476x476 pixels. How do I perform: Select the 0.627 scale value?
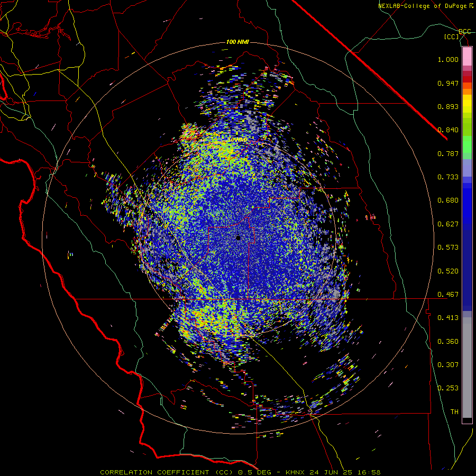point(448,224)
